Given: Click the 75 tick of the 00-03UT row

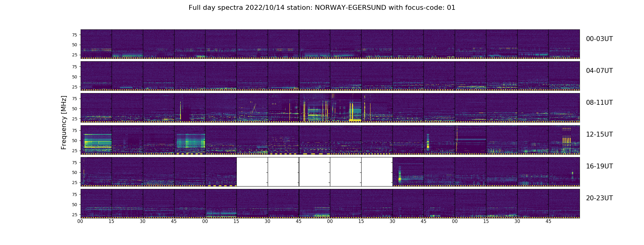Looking at the screenshot, I should point(75,35).
